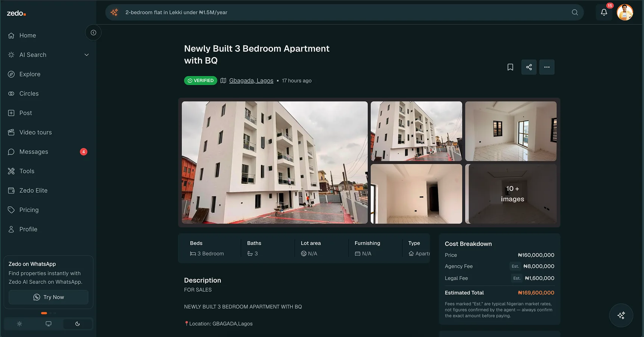Open the user avatar menu
Screen dimensions: 644x337
pos(625,12)
